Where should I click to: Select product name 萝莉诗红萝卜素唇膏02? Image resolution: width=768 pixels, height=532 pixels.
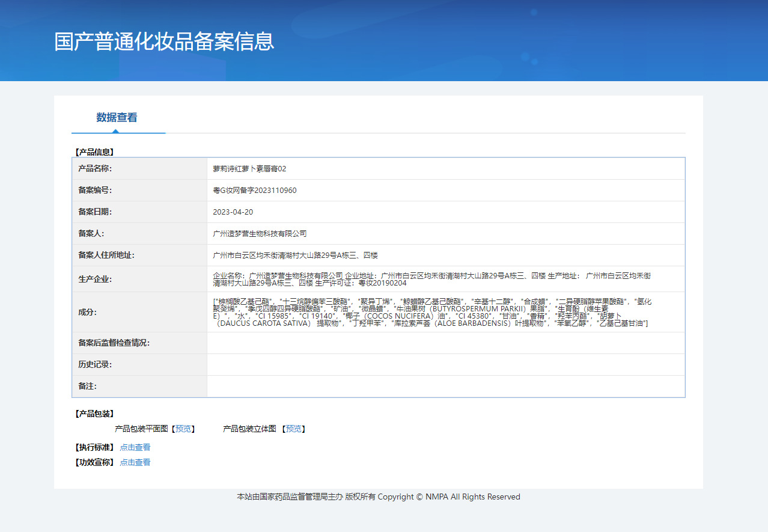tap(249, 169)
